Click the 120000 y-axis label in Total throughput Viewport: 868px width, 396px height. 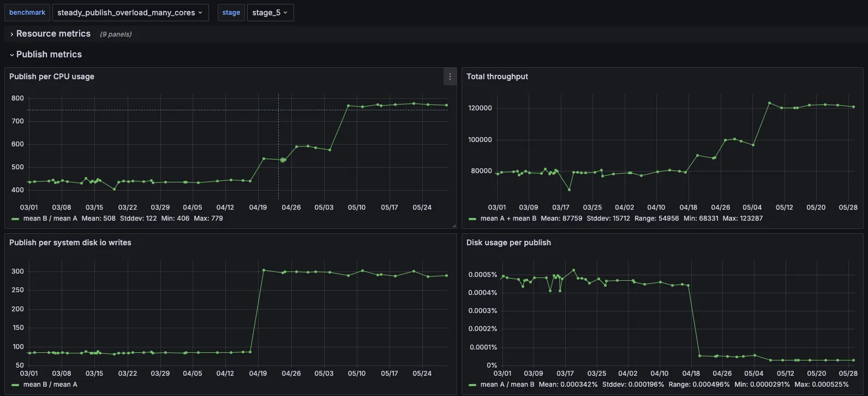click(x=480, y=108)
